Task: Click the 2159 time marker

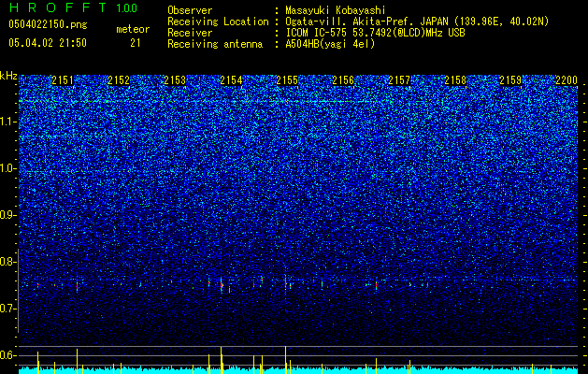Action: (510, 79)
